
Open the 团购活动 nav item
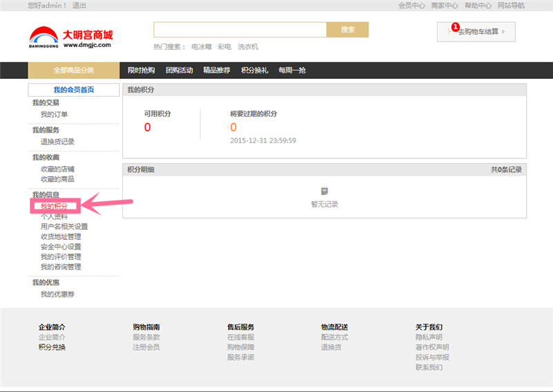coord(179,71)
